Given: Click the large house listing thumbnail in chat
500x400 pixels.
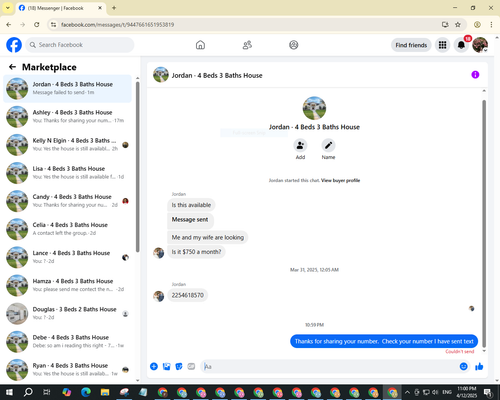Looking at the screenshot, I should pos(314,108).
